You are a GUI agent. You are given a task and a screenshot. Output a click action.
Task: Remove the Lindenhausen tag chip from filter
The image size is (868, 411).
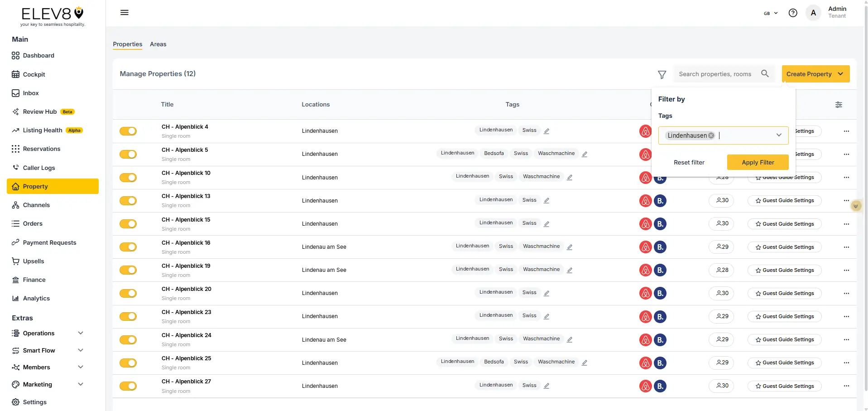point(711,135)
